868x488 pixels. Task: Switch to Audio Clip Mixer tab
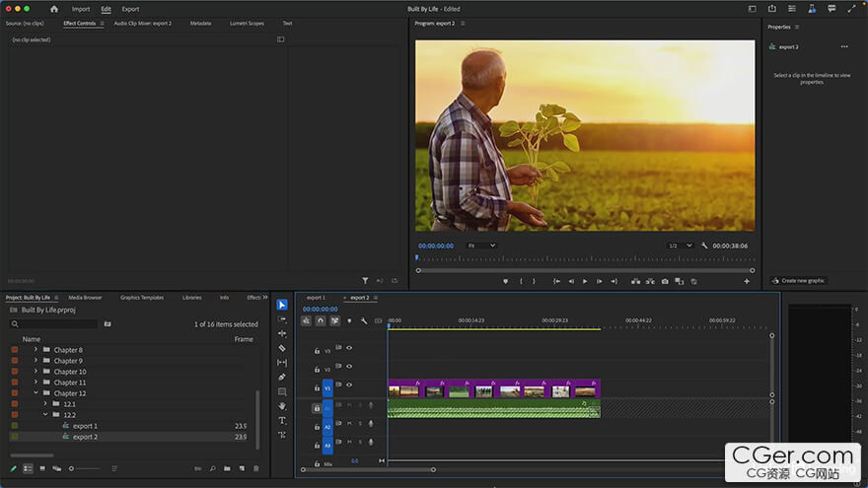143,24
